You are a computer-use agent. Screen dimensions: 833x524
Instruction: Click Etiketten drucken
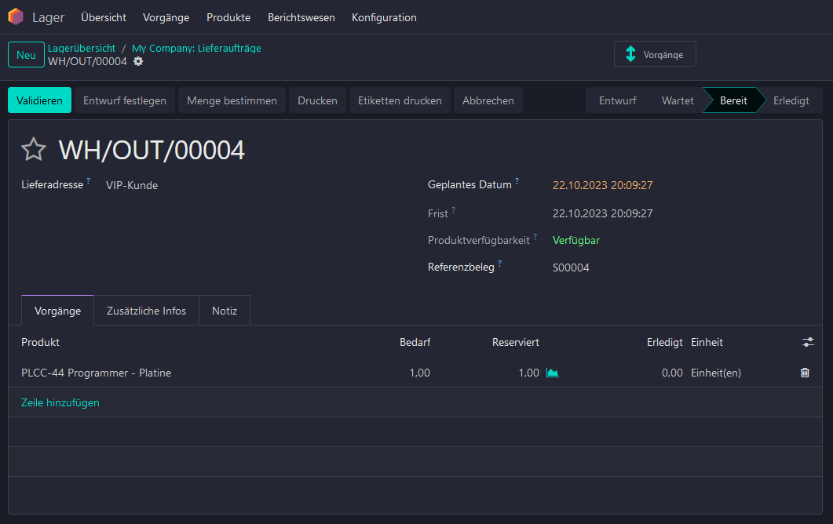point(400,100)
